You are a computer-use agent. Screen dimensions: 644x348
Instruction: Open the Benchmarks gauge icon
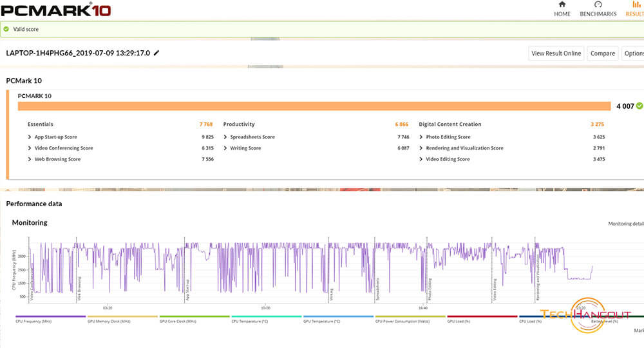tap(598, 5)
